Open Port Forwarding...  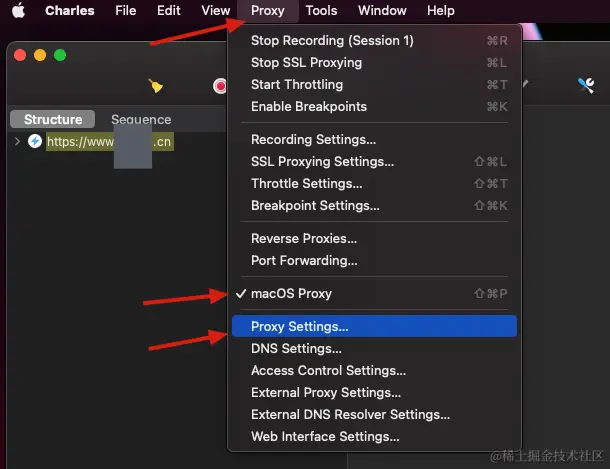click(374, 261)
